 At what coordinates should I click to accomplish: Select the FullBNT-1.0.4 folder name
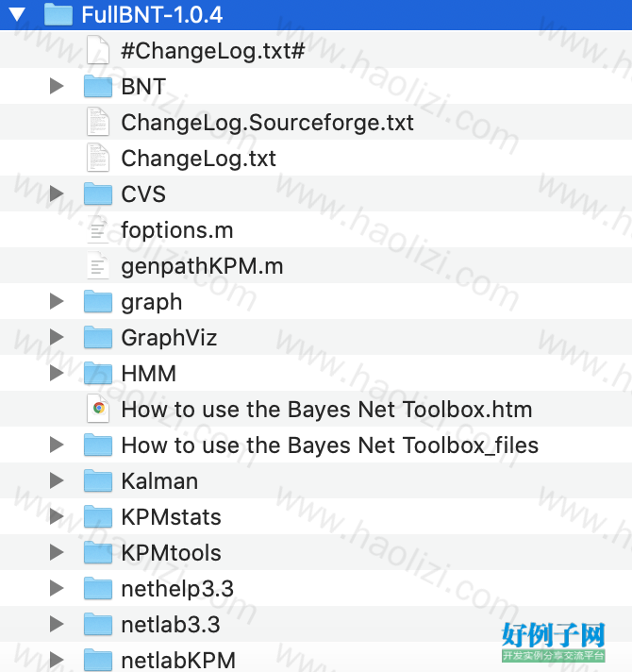click(x=152, y=15)
